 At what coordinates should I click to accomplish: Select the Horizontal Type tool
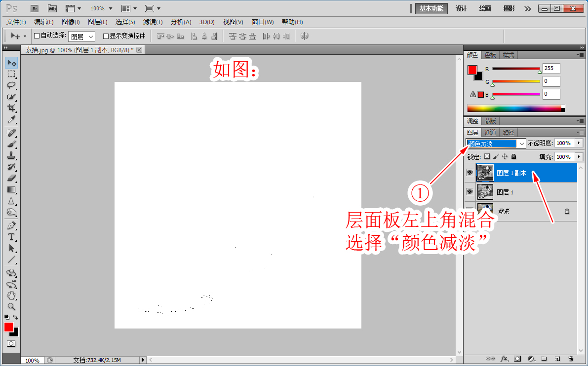(11, 237)
